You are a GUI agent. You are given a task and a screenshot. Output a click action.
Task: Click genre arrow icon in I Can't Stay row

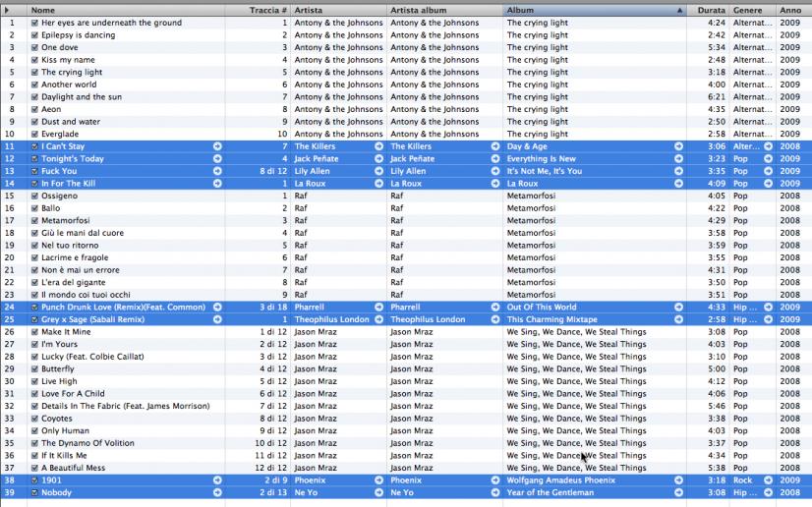pyautogui.click(x=768, y=146)
